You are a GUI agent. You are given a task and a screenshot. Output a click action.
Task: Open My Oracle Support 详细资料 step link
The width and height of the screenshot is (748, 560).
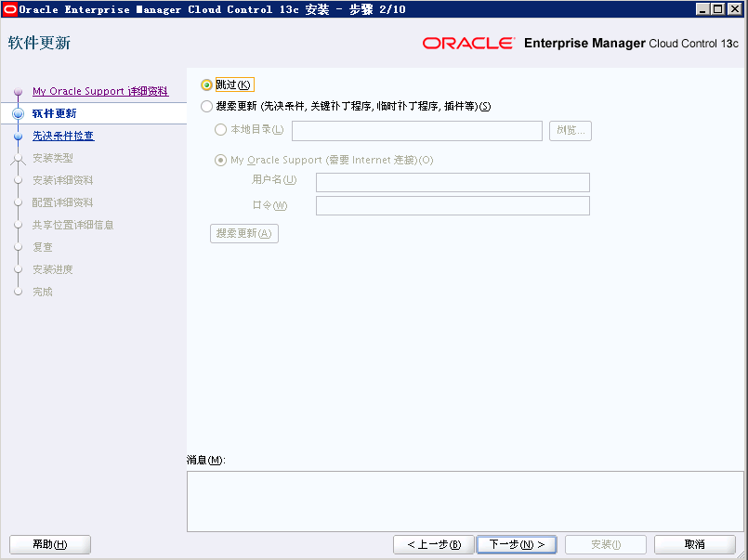pos(100,91)
